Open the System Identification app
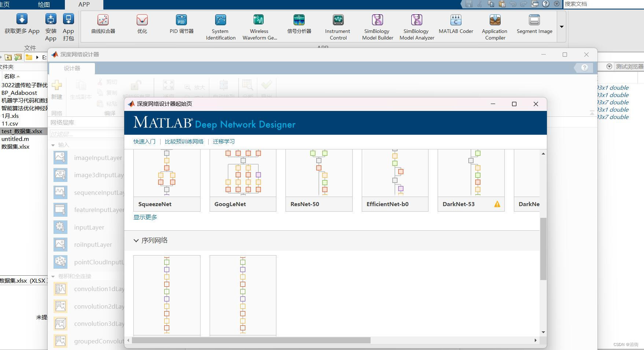Screen dimensions: 644x350 pos(221,20)
